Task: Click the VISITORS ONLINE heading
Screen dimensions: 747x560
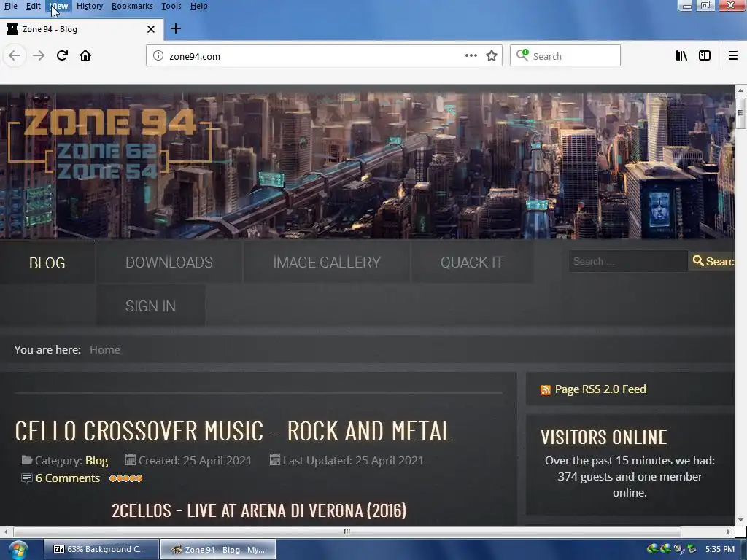Action: (603, 437)
